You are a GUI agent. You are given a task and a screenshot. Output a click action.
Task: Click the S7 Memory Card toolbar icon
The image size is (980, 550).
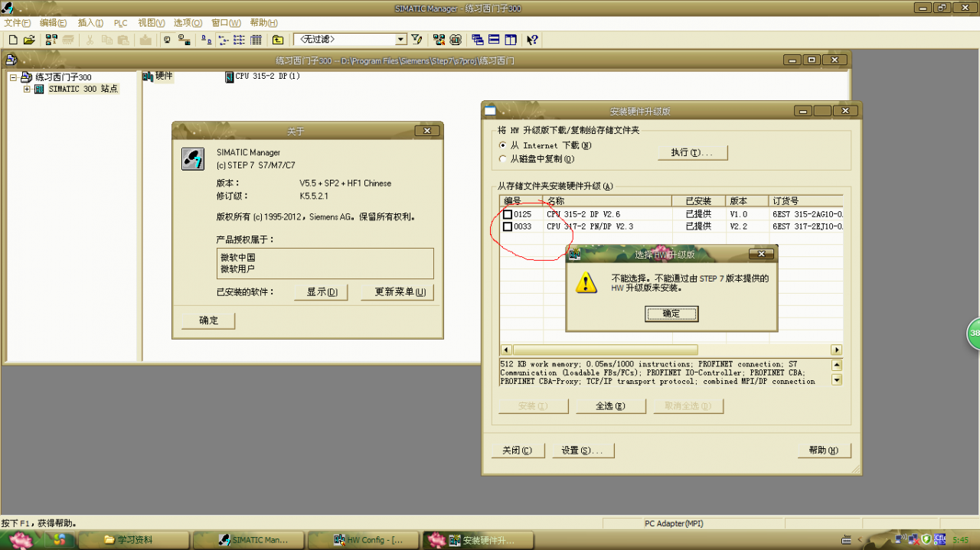coord(68,40)
